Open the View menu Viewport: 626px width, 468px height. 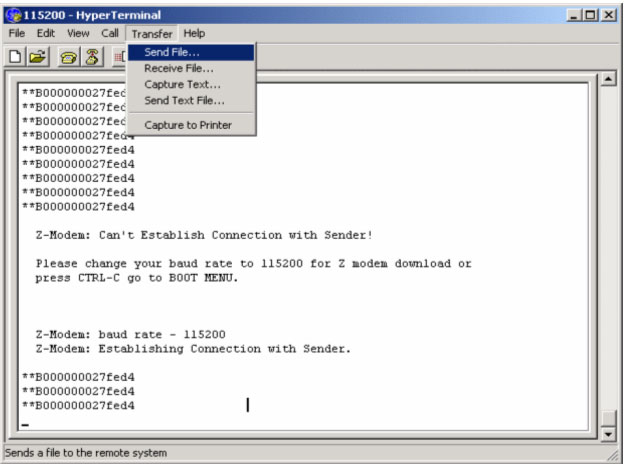pyautogui.click(x=78, y=33)
